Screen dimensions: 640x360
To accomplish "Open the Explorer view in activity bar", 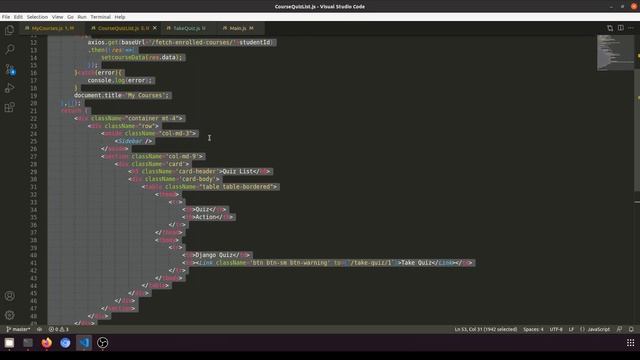I will click(x=9, y=30).
